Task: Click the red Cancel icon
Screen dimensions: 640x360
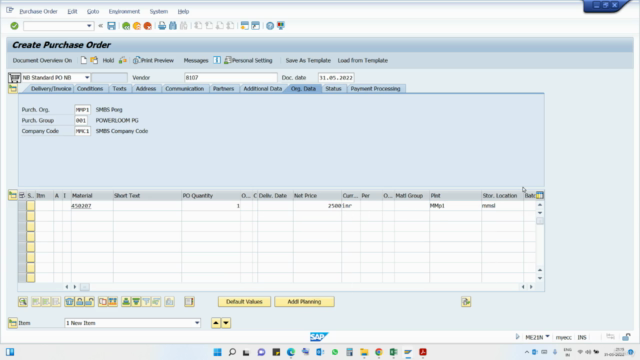Action: click(148, 26)
